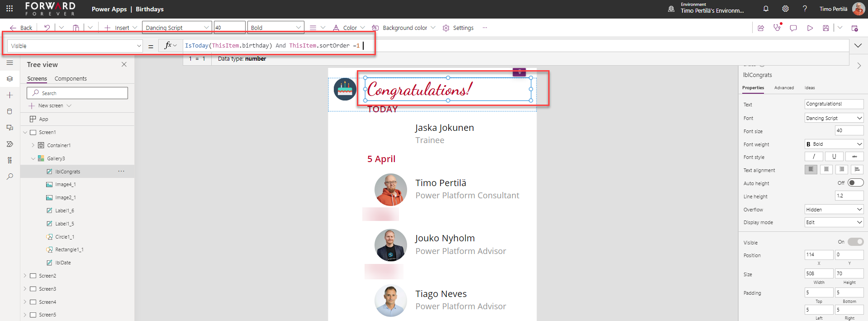The image size is (868, 321).
Task: Switch to the Advanced tab
Action: point(784,88)
